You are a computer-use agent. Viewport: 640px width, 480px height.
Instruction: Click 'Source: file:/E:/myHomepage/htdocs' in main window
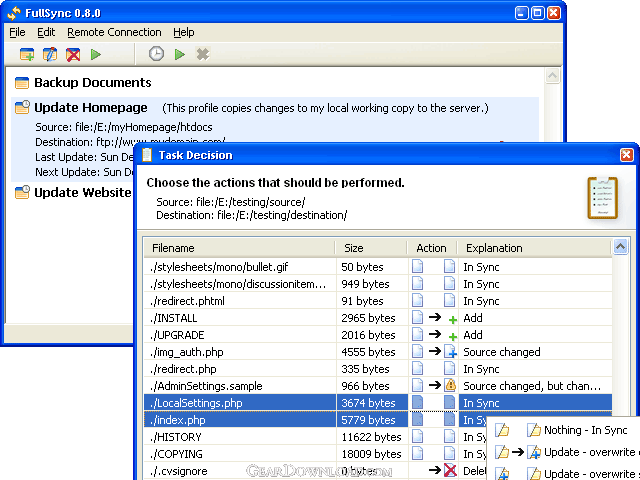pyautogui.click(x=124, y=127)
